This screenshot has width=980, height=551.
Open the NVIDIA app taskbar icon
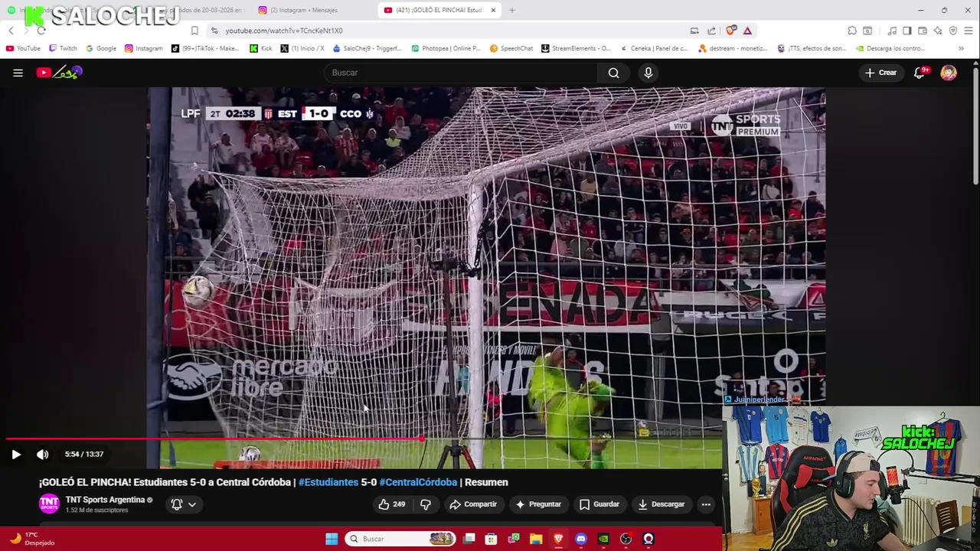point(603,539)
